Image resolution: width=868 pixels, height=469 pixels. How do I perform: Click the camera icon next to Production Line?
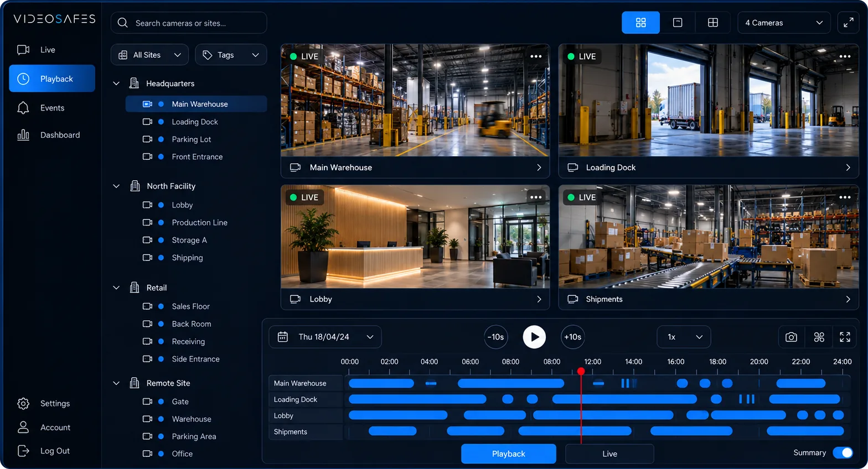click(x=147, y=222)
